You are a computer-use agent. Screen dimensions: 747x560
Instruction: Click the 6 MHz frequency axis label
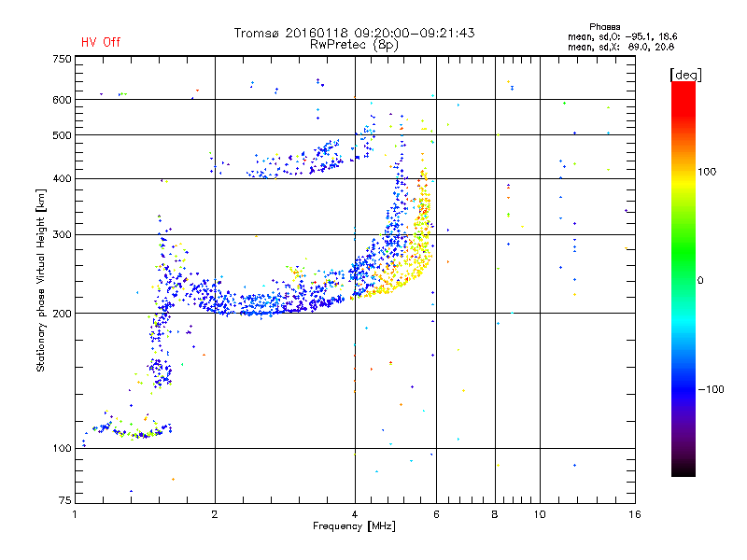(436, 514)
